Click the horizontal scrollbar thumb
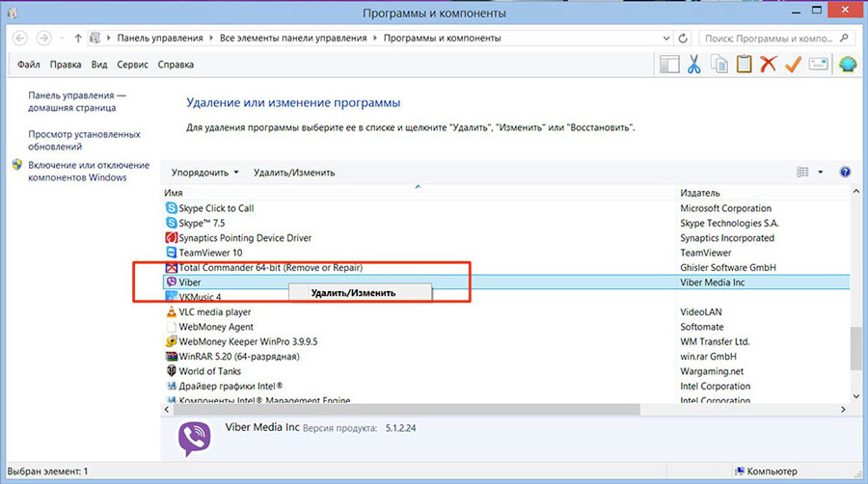This screenshot has width=868, height=484. point(407,410)
